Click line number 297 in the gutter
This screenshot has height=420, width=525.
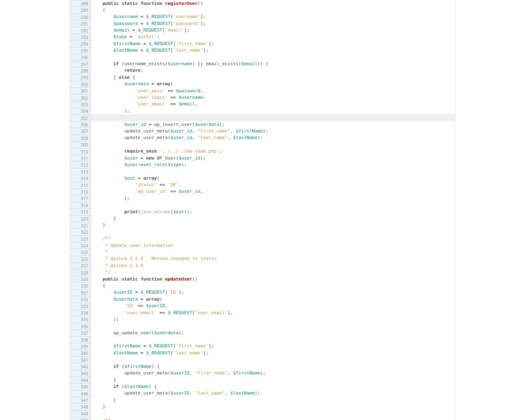(x=84, y=64)
